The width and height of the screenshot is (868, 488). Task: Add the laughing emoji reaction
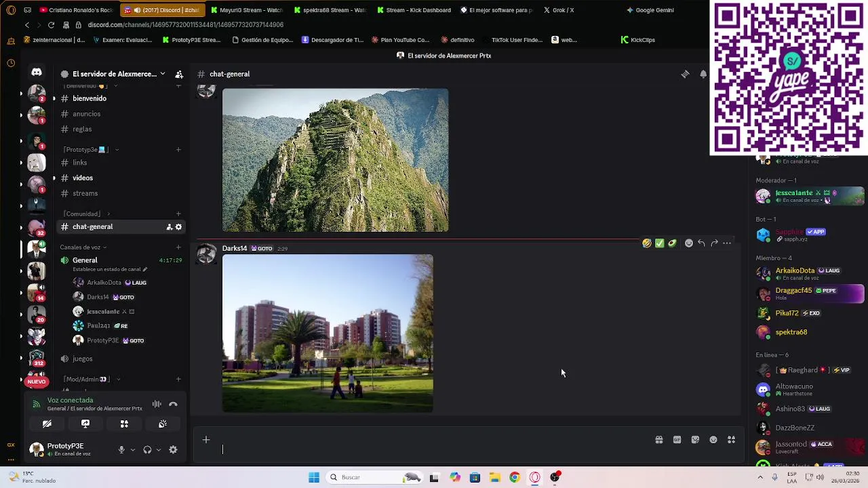(647, 243)
